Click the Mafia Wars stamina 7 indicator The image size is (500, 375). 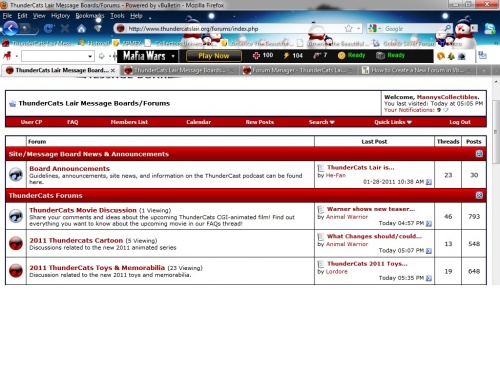pyautogui.click(x=320, y=55)
